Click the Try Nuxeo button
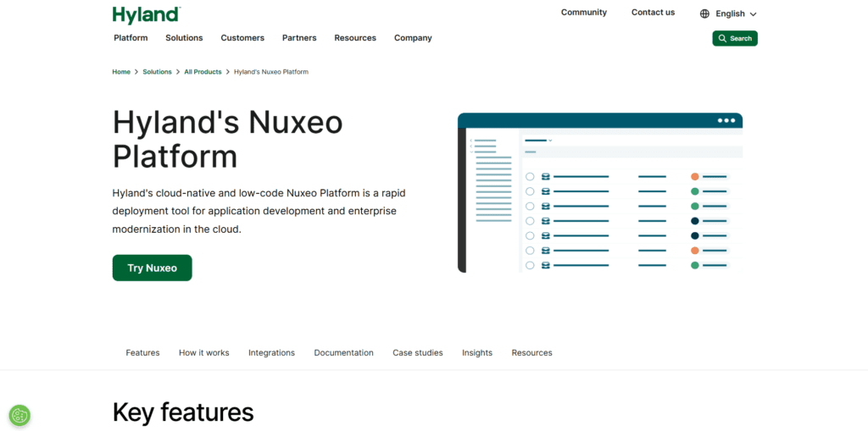Image resolution: width=868 pixels, height=431 pixels. (153, 268)
